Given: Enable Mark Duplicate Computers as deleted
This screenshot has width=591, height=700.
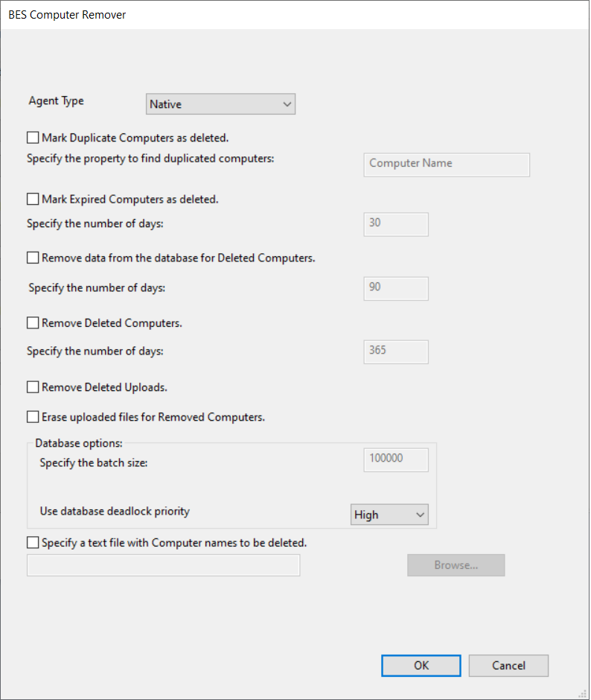Looking at the screenshot, I should click(x=33, y=138).
